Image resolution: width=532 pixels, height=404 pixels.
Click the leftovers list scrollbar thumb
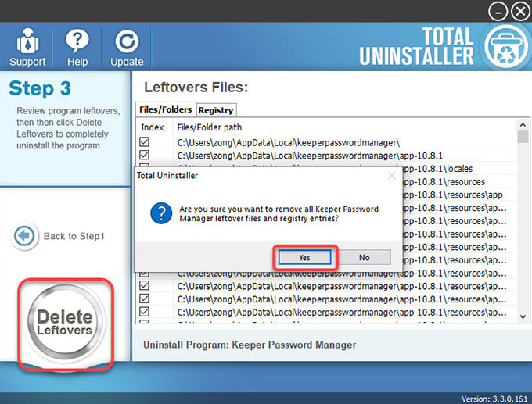(523, 137)
